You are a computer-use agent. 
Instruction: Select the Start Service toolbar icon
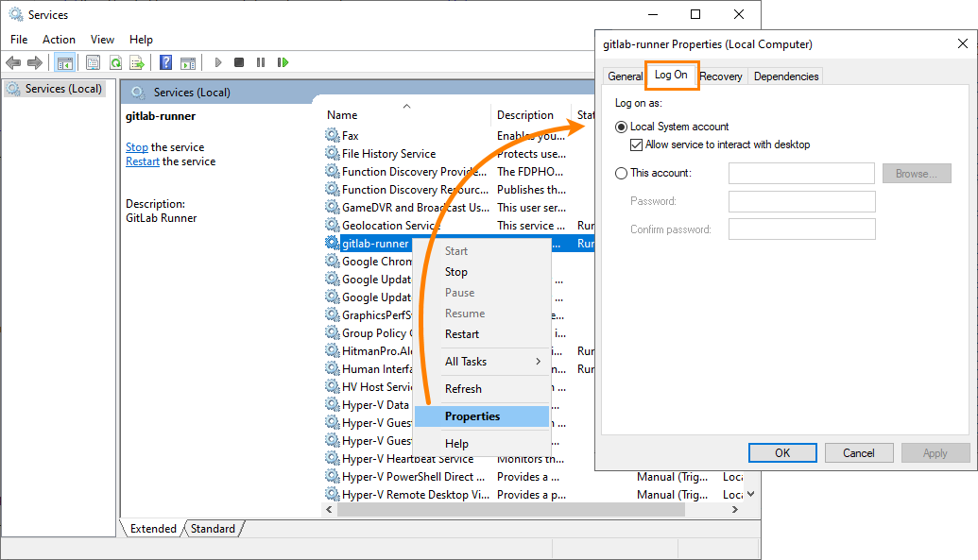pyautogui.click(x=217, y=62)
